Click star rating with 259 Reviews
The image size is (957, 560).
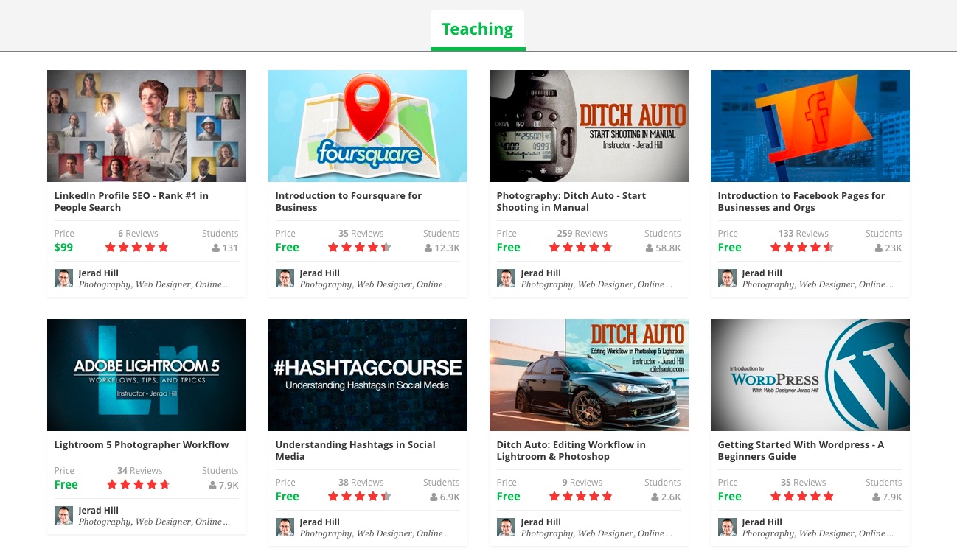click(x=581, y=248)
